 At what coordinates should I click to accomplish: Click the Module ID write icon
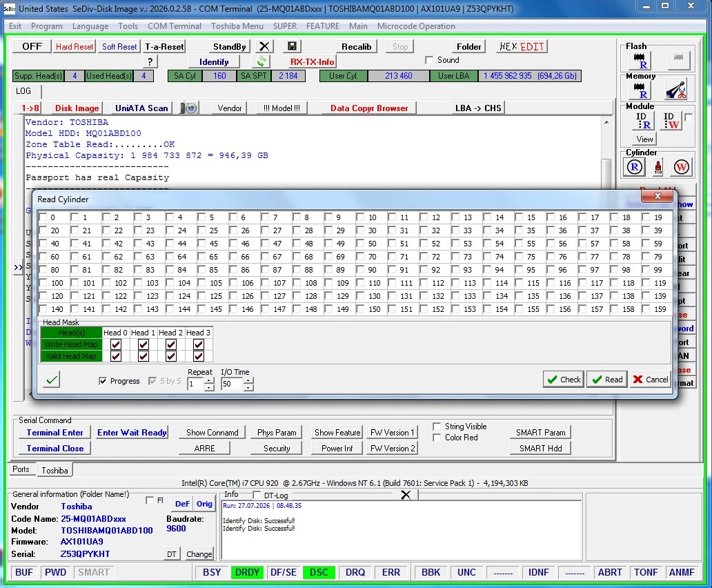coord(671,120)
